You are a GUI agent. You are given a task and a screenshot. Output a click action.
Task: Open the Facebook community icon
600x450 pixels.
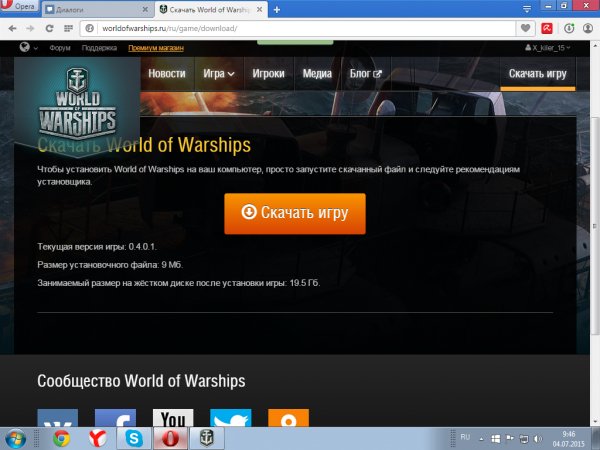115,418
